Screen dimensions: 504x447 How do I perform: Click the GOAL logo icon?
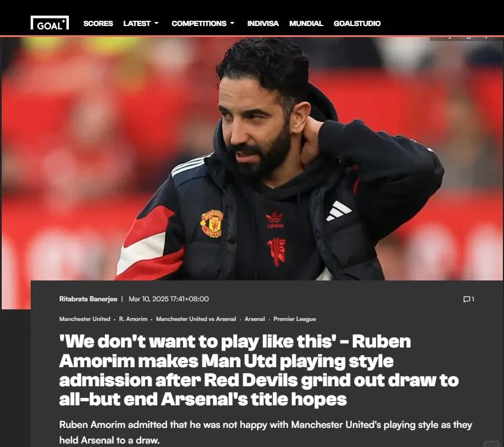(50, 23)
